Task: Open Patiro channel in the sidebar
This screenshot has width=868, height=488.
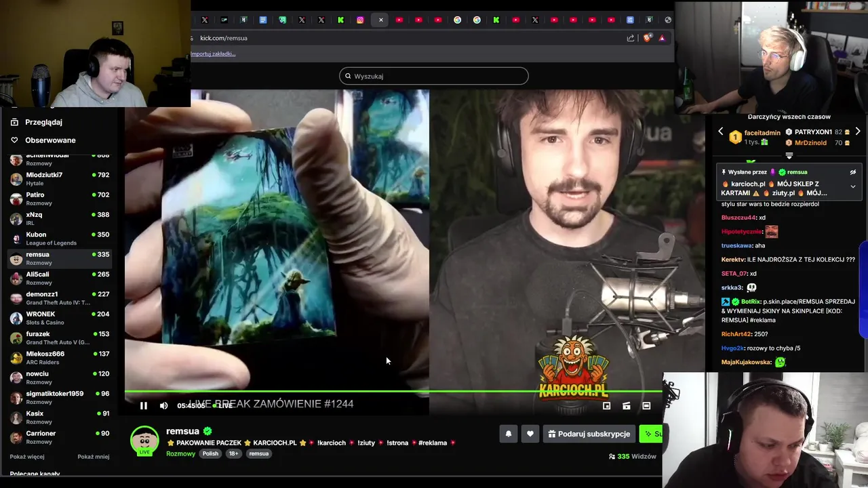Action: tap(60, 199)
